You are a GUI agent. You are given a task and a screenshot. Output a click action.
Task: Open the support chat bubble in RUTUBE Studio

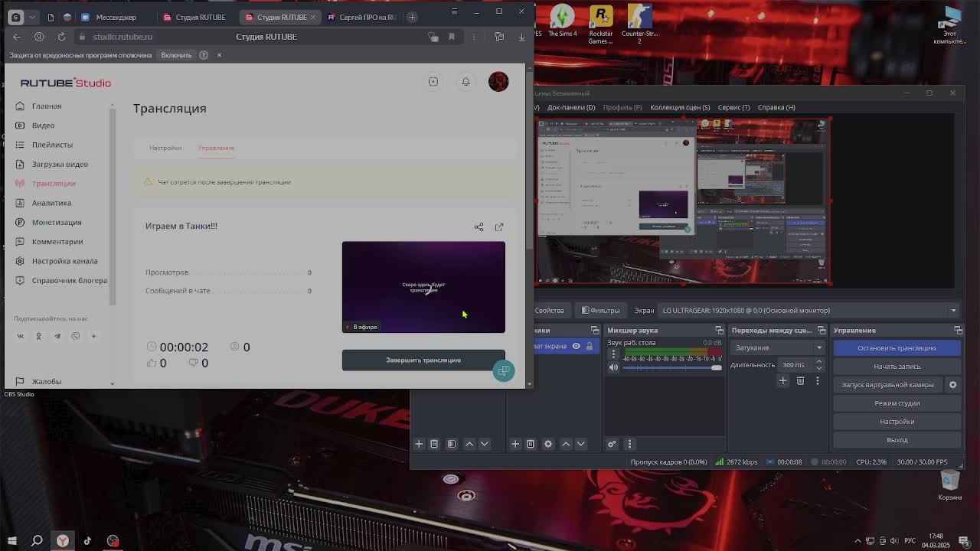point(503,371)
